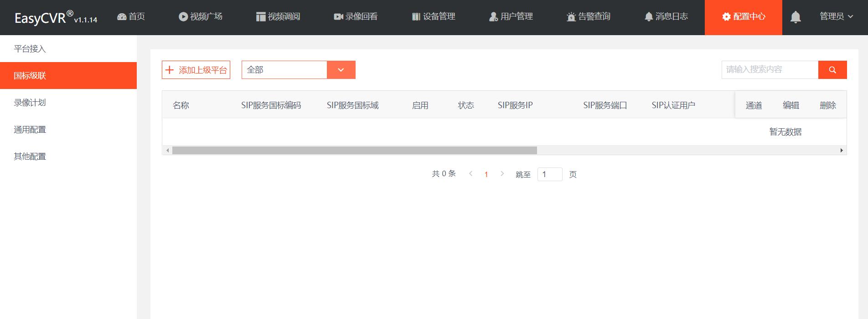Focus the 跳至 page number input
This screenshot has height=319, width=868.
point(549,174)
